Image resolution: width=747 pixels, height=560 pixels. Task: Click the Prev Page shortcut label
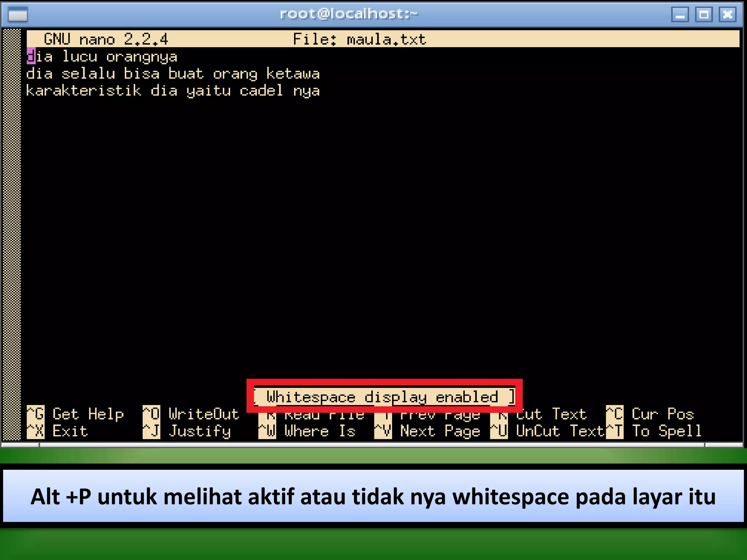(440, 416)
